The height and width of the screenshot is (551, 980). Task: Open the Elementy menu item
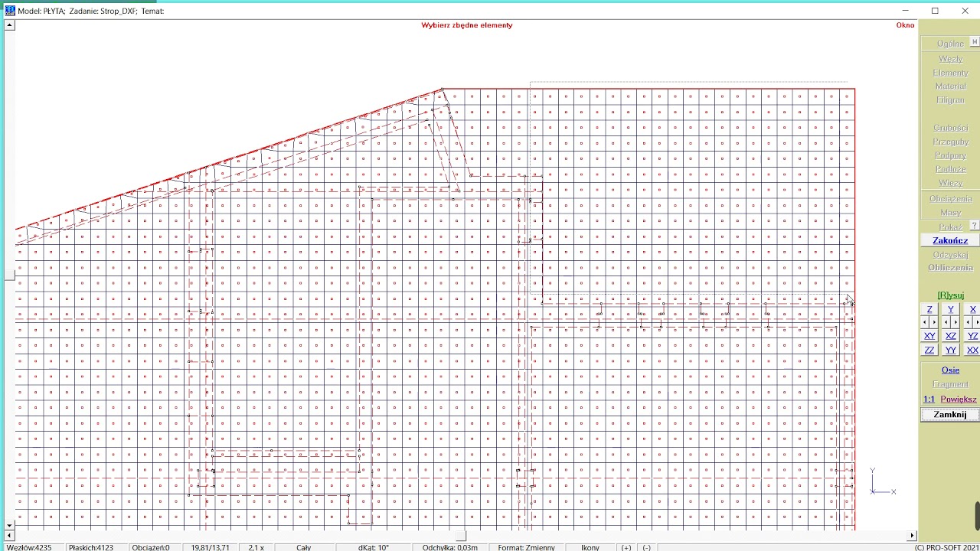coord(950,73)
